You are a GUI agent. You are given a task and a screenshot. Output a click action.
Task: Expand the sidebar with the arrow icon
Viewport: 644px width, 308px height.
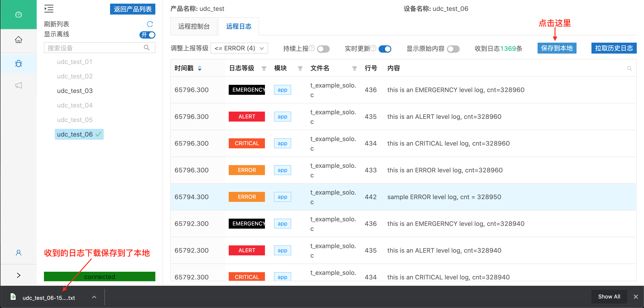click(19, 275)
